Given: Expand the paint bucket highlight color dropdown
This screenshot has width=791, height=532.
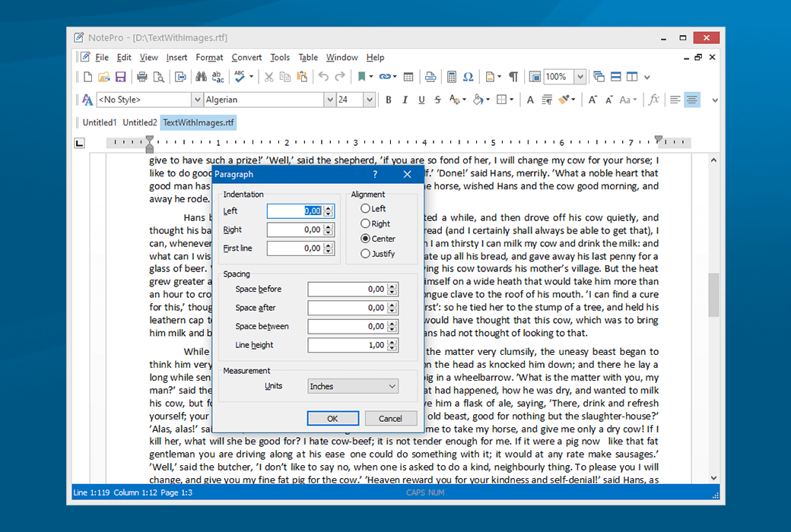Looking at the screenshot, I should point(488,100).
